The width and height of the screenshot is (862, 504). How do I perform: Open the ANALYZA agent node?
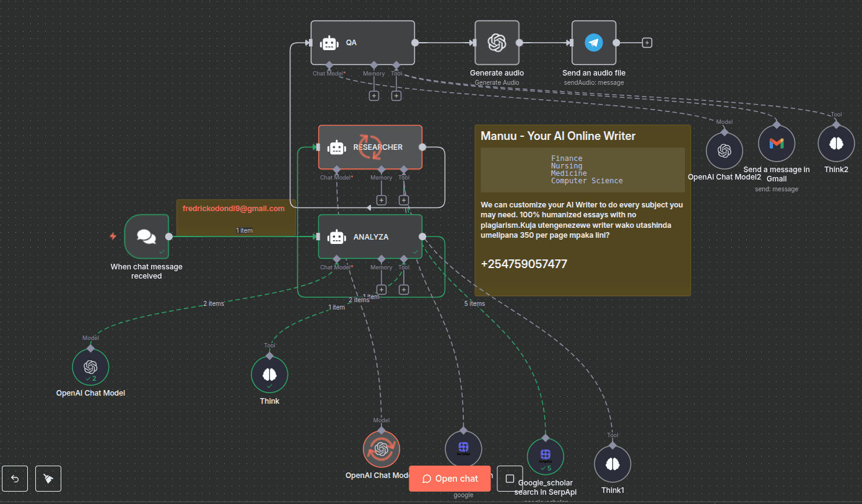pos(370,237)
